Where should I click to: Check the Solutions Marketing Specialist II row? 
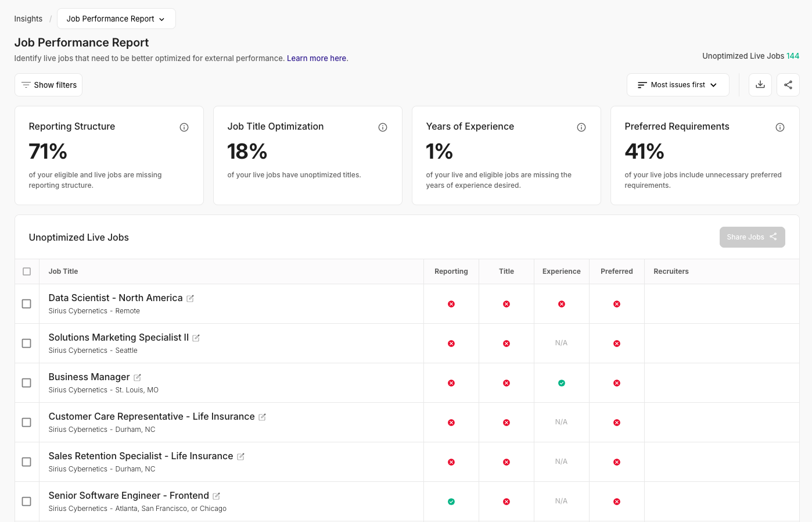tap(27, 344)
